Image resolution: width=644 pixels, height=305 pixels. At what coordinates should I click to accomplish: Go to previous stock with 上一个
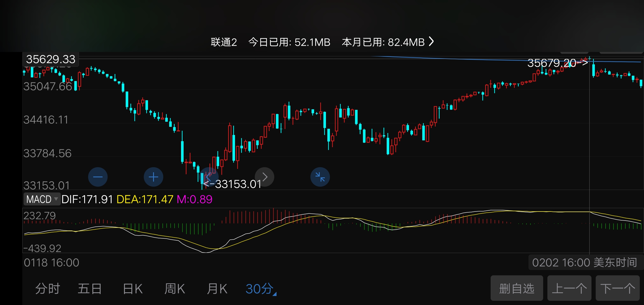[x=569, y=288]
